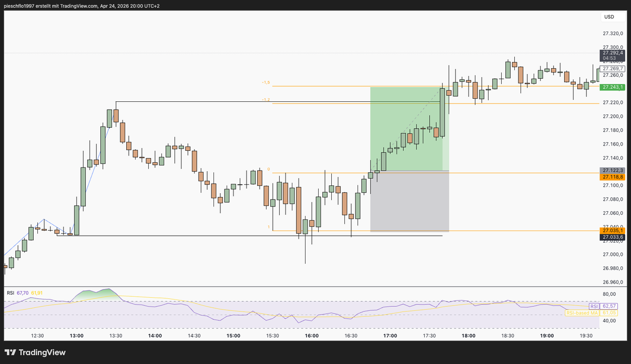Click the RSI scale value 40,00

(609, 321)
